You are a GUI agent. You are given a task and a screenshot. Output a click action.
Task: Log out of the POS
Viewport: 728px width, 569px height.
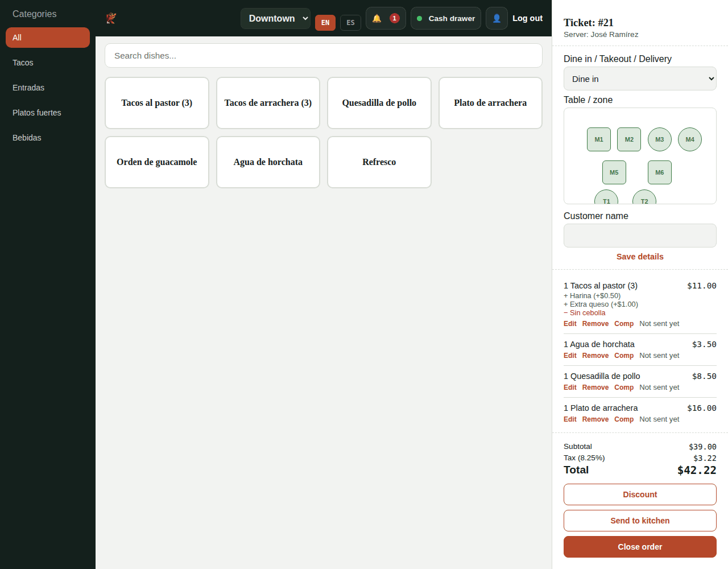click(528, 18)
